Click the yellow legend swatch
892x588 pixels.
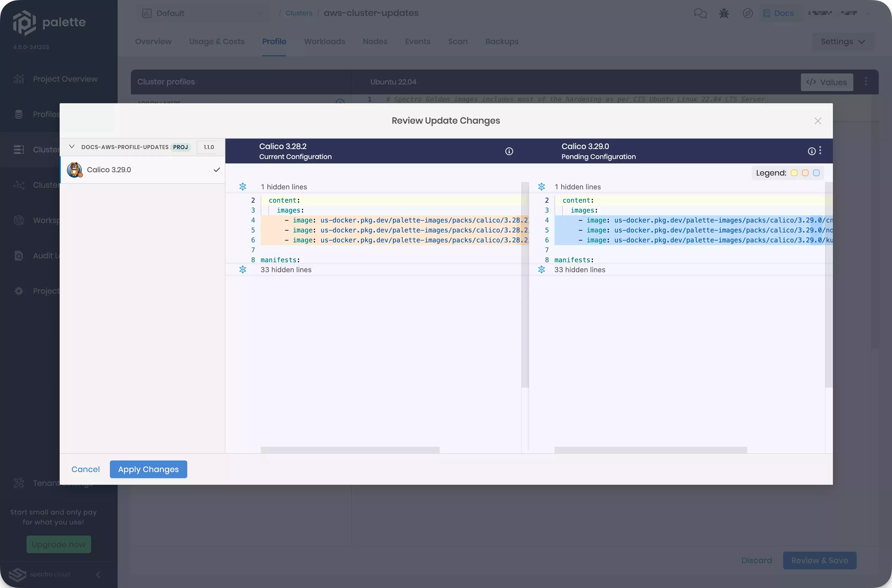pyautogui.click(x=794, y=173)
